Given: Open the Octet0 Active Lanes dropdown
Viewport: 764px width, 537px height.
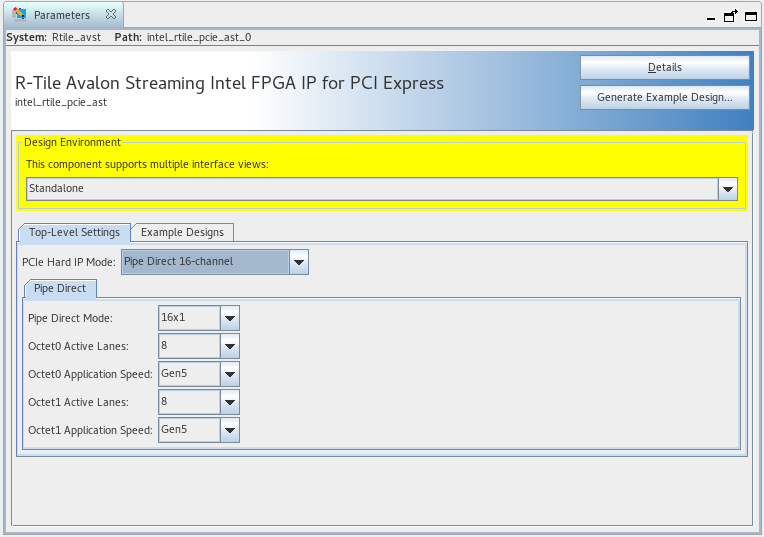Looking at the screenshot, I should (230, 346).
